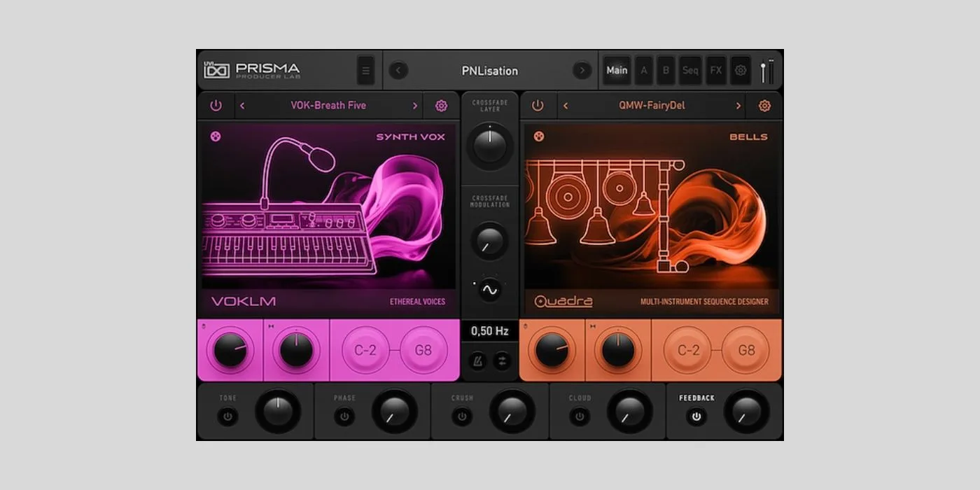
Task: Open global settings gear next to FX tab
Action: (x=740, y=71)
